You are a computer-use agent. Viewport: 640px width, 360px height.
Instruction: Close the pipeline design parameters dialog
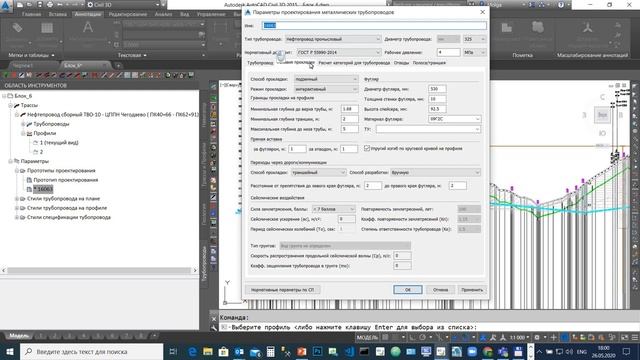(482, 12)
